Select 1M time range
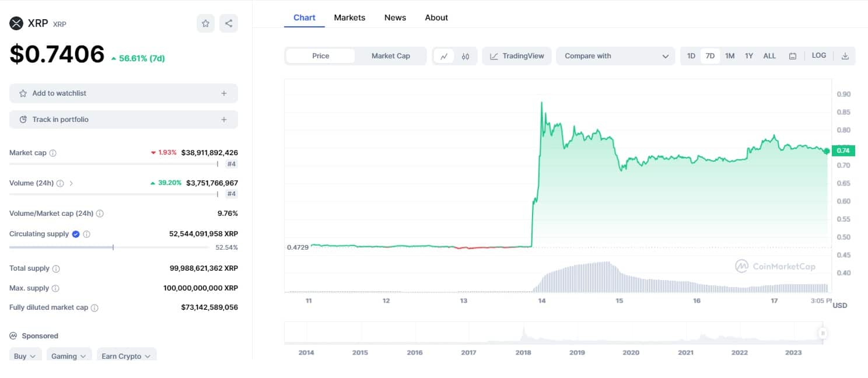This screenshot has height=378, width=868. 730,56
